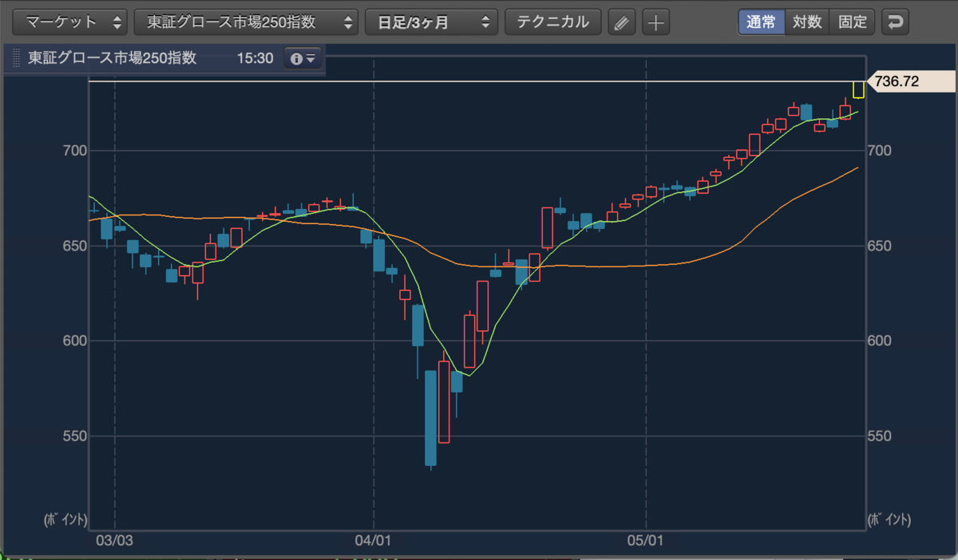Image resolution: width=958 pixels, height=560 pixels.
Task: Select the pencil drawing tool icon
Action: point(620,22)
